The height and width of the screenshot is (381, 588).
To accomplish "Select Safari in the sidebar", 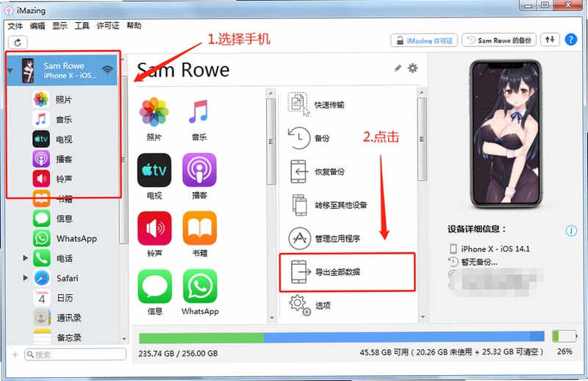I will tap(67, 278).
